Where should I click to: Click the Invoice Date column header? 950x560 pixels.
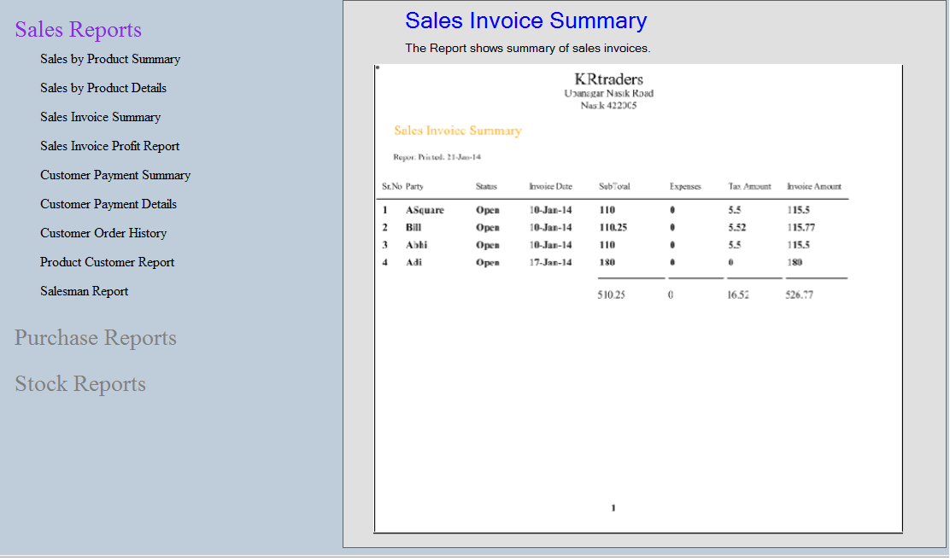pos(550,186)
